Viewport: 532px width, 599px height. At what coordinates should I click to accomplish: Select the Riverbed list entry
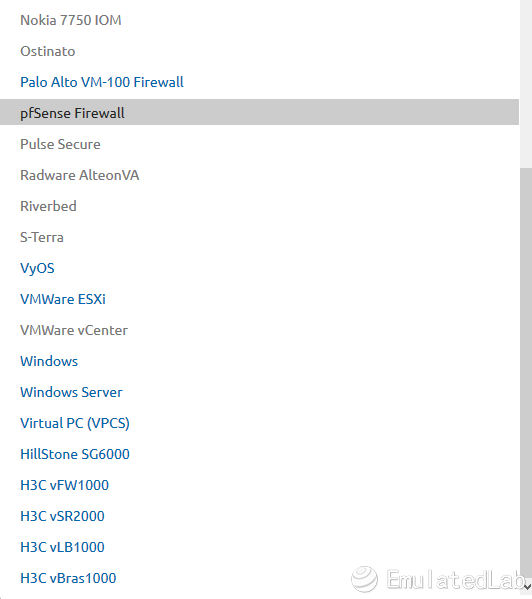pos(259,206)
